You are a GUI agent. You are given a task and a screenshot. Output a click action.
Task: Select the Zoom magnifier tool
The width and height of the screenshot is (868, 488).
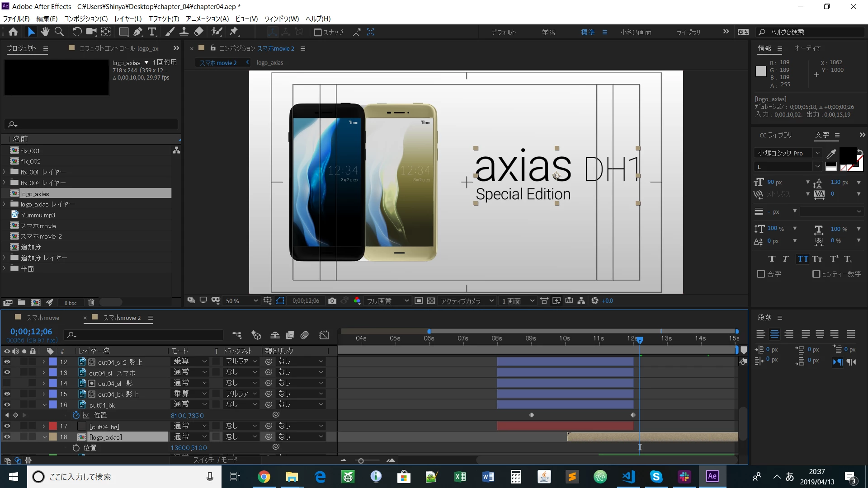[59, 32]
